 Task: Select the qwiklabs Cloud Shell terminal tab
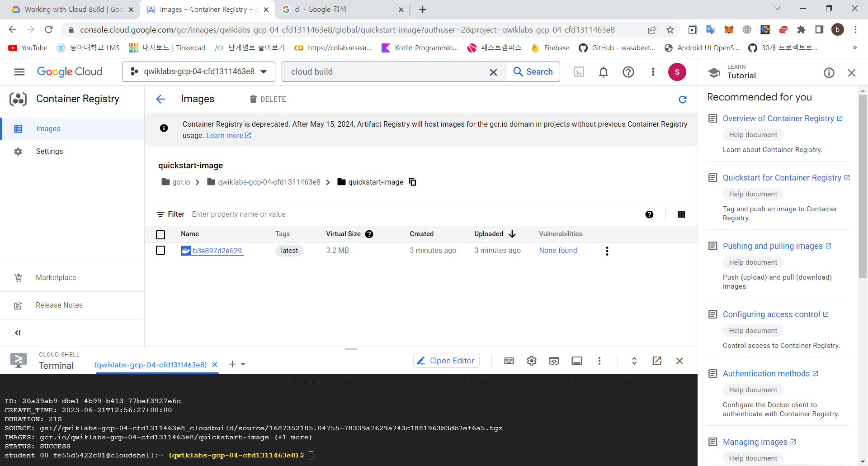pyautogui.click(x=150, y=365)
